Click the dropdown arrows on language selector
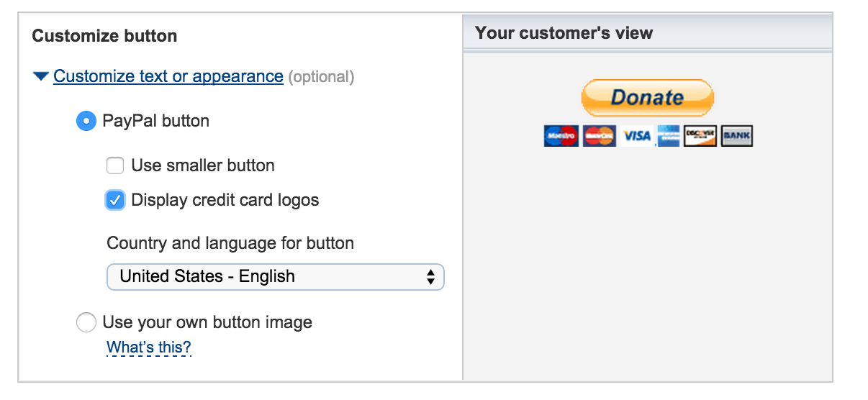The height and width of the screenshot is (400, 868). pyautogui.click(x=430, y=277)
